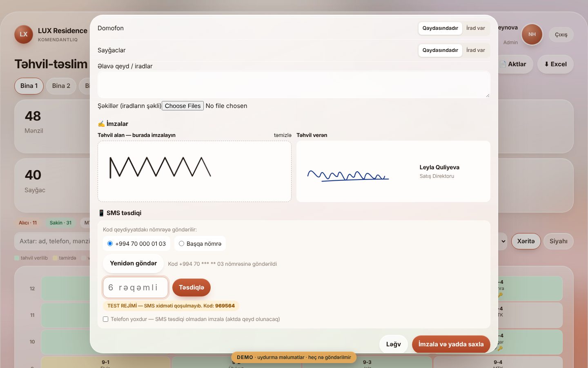The width and height of the screenshot is (588, 368).
Task: Click the key icon in the floor 10 row
Action: coord(500,348)
